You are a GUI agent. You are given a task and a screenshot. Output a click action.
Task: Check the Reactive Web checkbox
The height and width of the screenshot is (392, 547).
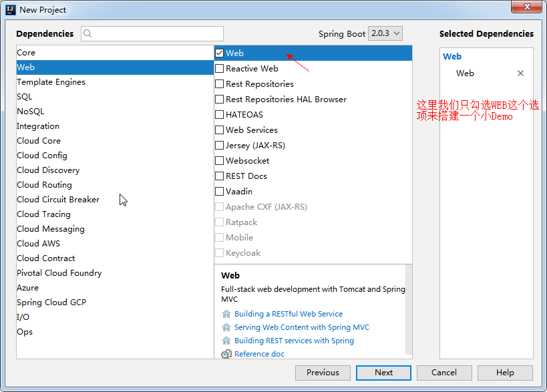pos(220,68)
